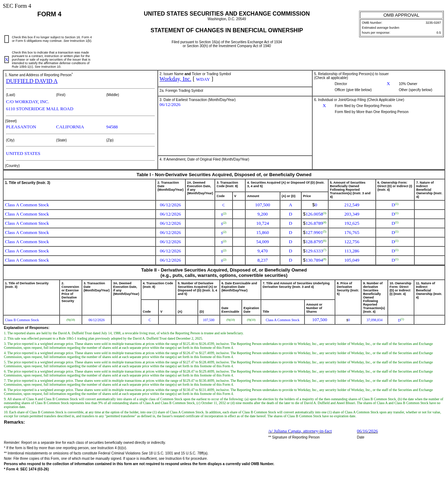
Task: Click the 37,098,834 derivative securities owned value
Action: pyautogui.click(x=374, y=320)
